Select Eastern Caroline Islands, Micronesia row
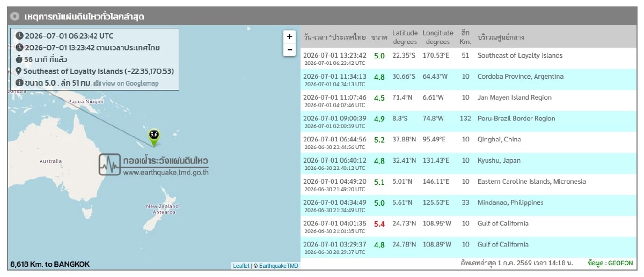Screen dimensions: 644x277 point(467,185)
